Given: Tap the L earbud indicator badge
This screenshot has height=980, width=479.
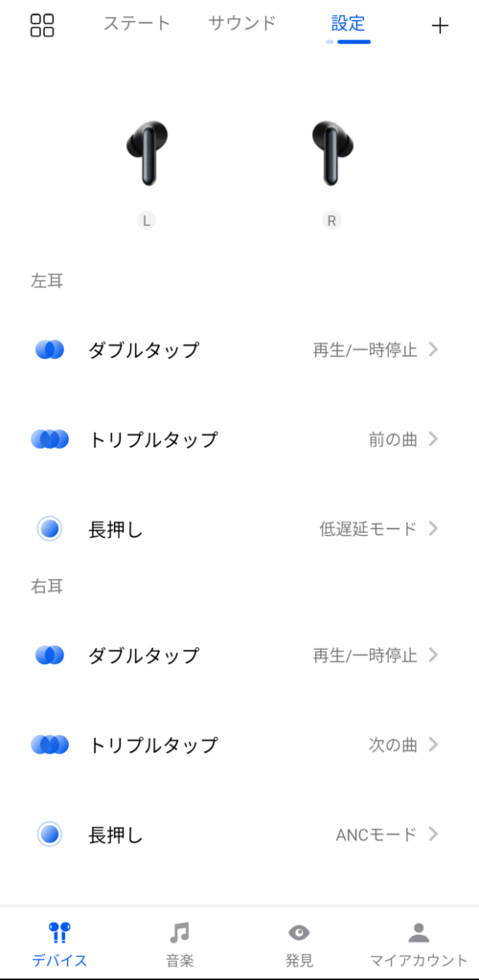Looking at the screenshot, I should [147, 221].
